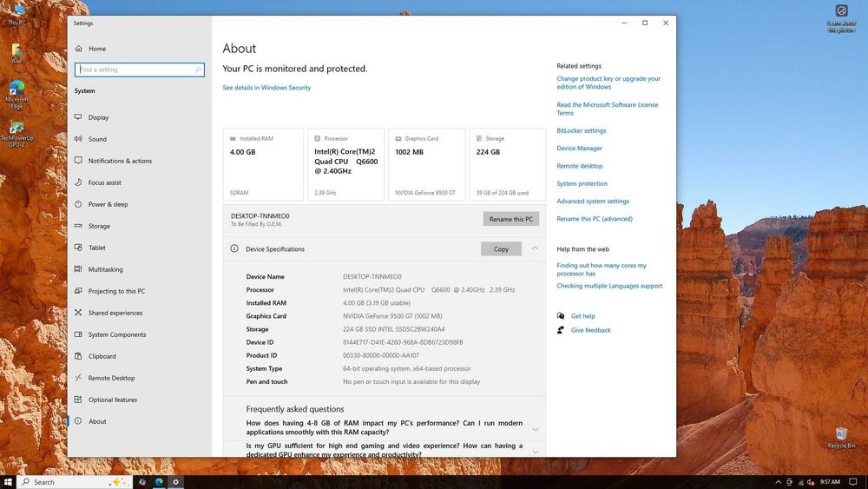
Task: Open the Recycle Bin on desktop
Action: pyautogui.click(x=841, y=438)
